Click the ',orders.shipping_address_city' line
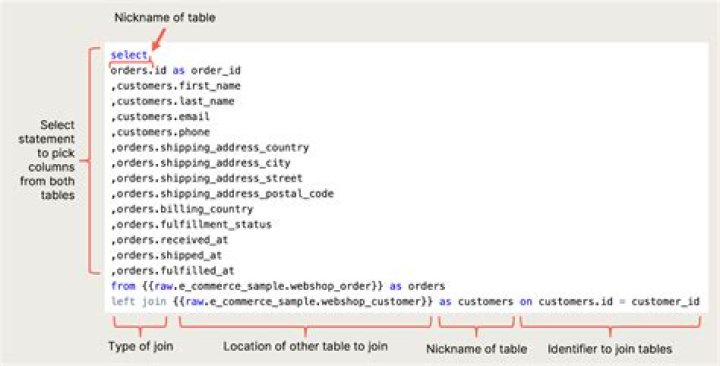This screenshot has width=720, height=366. [x=201, y=163]
